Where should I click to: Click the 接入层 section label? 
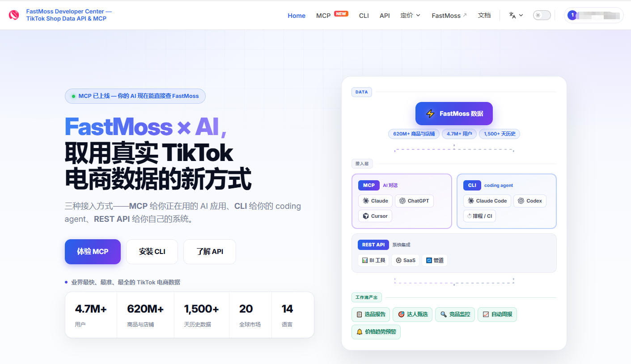coord(362,164)
